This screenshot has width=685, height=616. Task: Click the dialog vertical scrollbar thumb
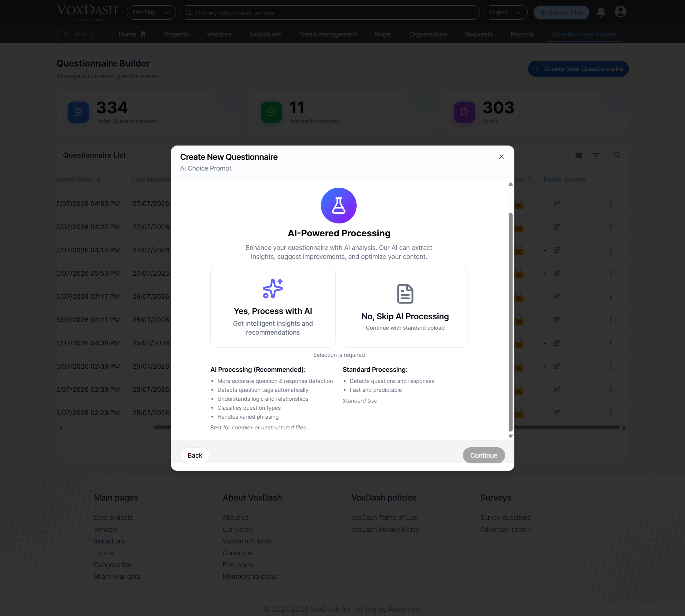510,322
